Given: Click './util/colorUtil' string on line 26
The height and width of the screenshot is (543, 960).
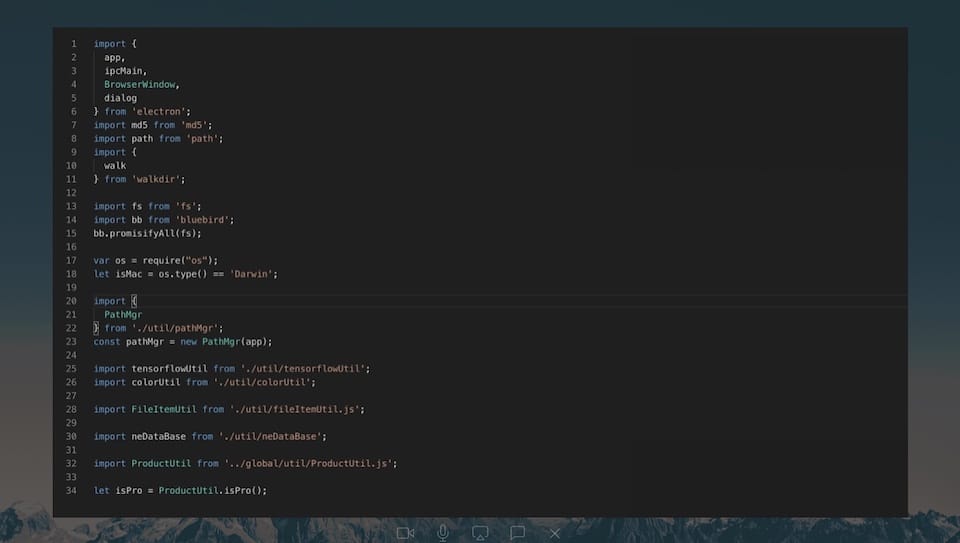Looking at the screenshot, I should point(262,382).
